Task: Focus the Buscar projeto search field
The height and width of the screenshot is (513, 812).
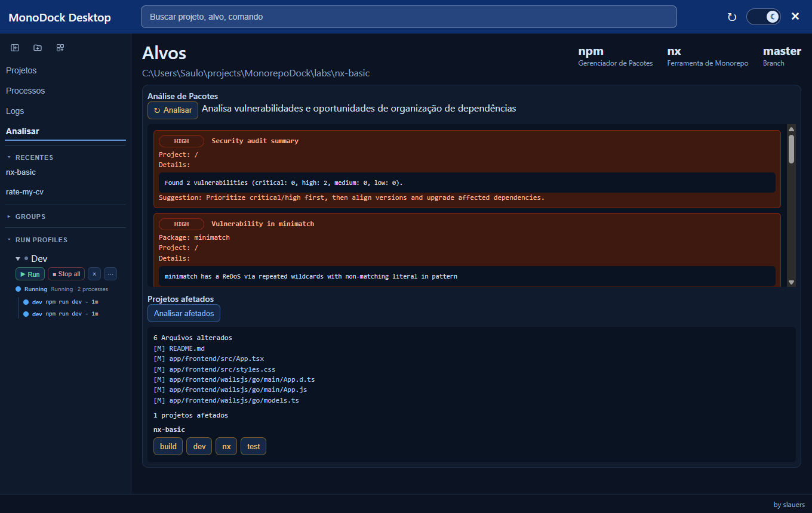Action: [408, 17]
